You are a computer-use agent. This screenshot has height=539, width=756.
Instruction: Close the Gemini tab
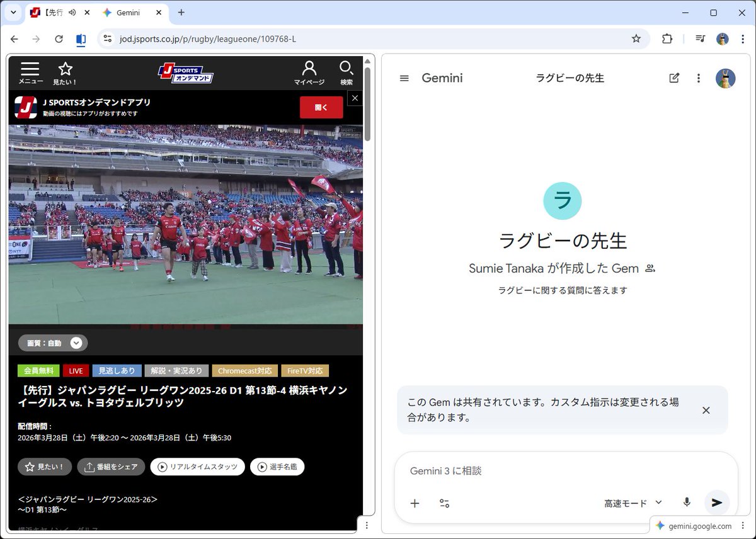pos(159,13)
